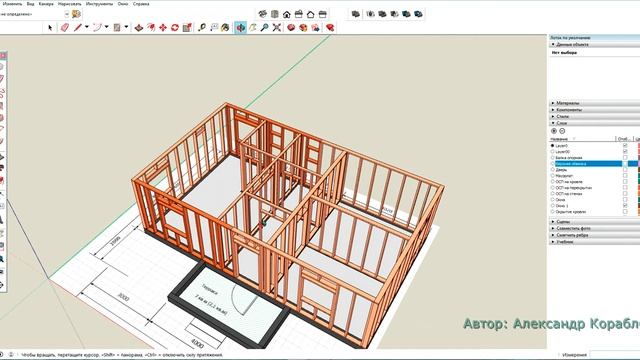Show the Двери layer via checkbox
Screen dimensions: 640x360
[625, 169]
